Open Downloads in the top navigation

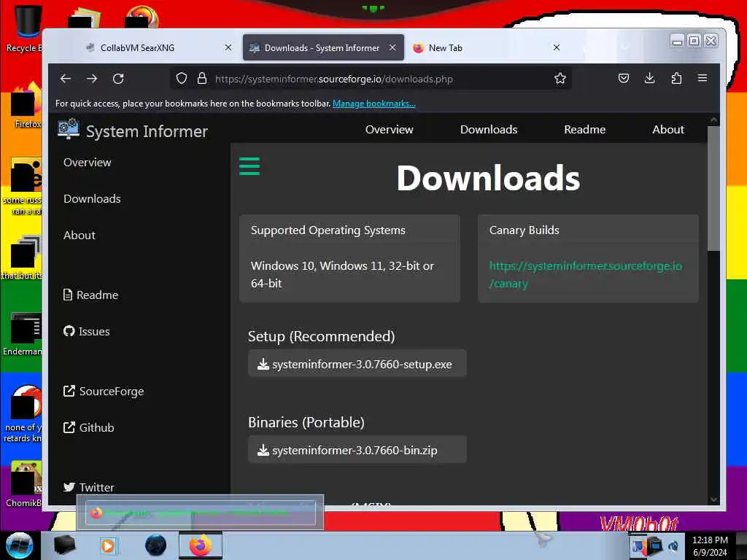[488, 130]
